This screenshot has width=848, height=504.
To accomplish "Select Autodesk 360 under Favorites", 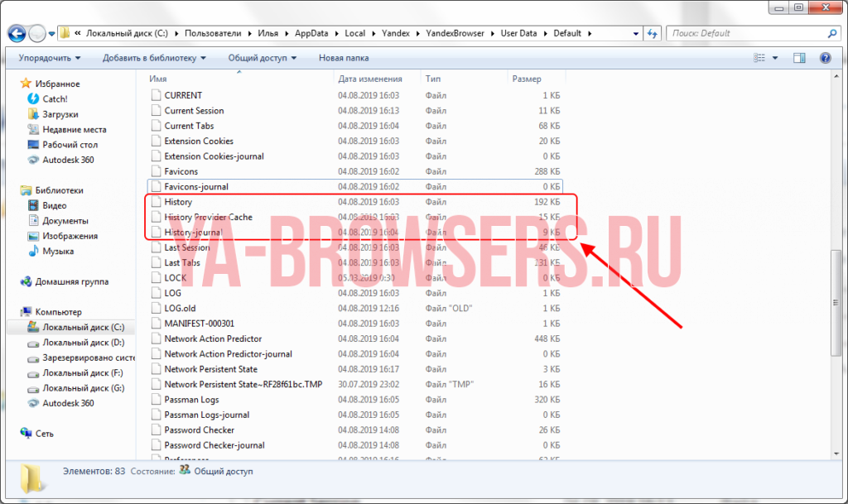I will (x=68, y=160).
